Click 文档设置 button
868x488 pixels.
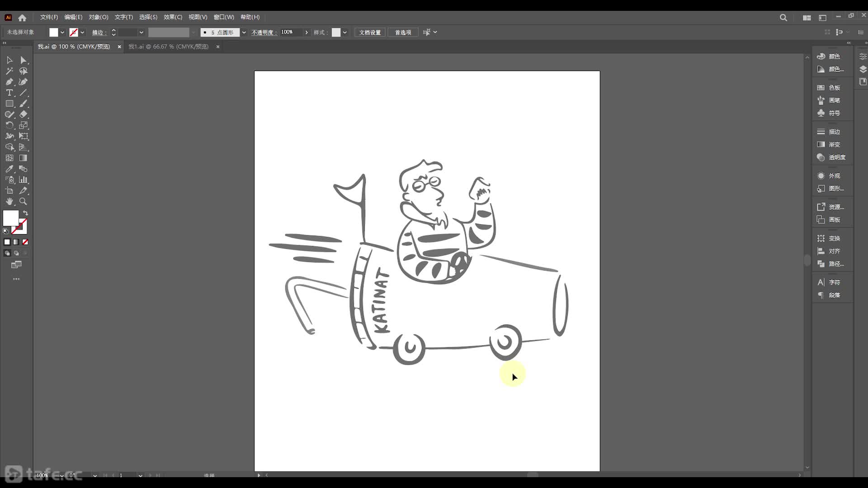click(x=370, y=33)
